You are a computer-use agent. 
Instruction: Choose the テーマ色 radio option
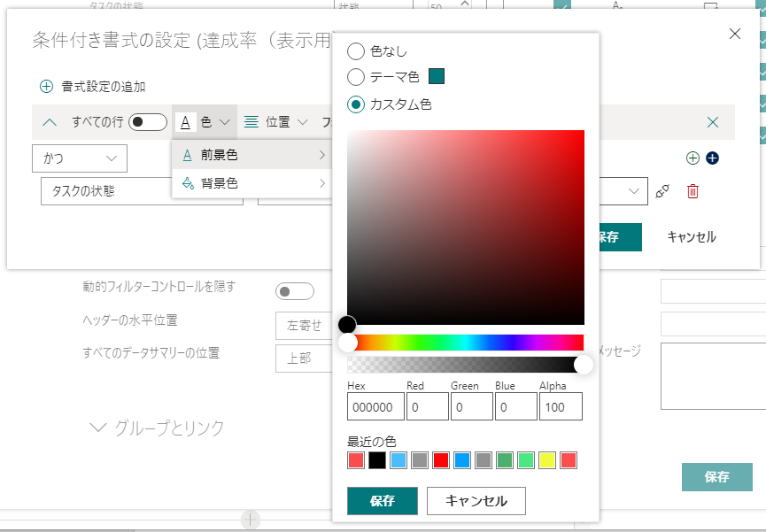[x=356, y=77]
